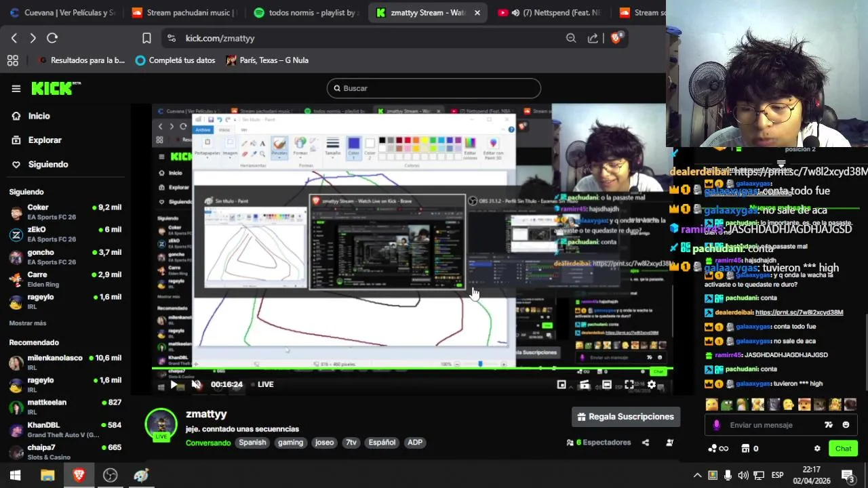The width and height of the screenshot is (868, 488).
Task: Open the tab groups grid icon in bookmarks bar
Action: (x=13, y=60)
